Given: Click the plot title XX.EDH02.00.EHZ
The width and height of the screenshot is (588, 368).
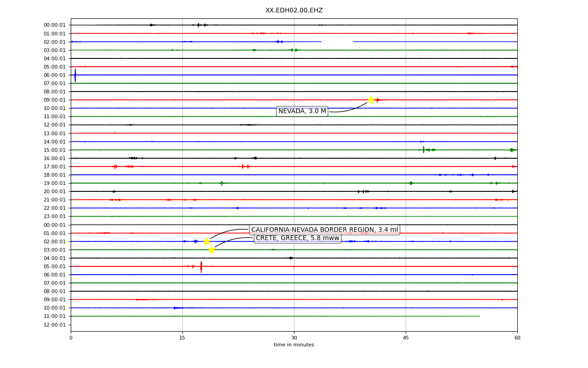Looking at the screenshot, I should point(294,10).
